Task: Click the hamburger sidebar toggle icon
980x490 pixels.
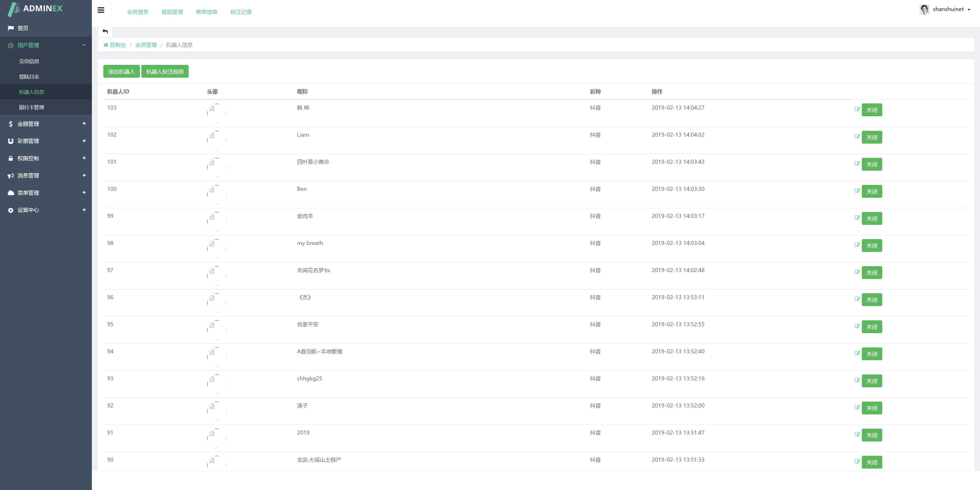Action: (101, 10)
